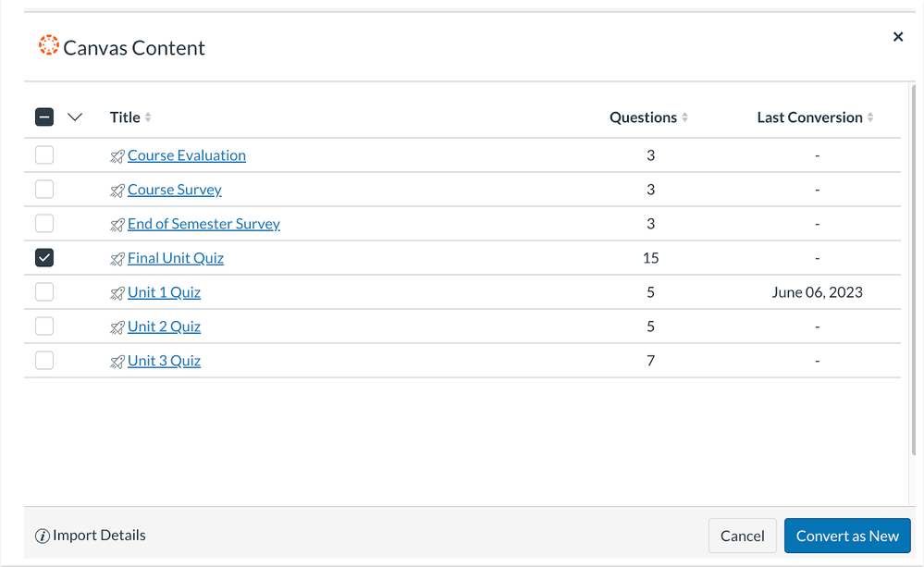Click the rocket icon next to Final Unit Quiz
This screenshot has width=924, height=567.
point(117,259)
